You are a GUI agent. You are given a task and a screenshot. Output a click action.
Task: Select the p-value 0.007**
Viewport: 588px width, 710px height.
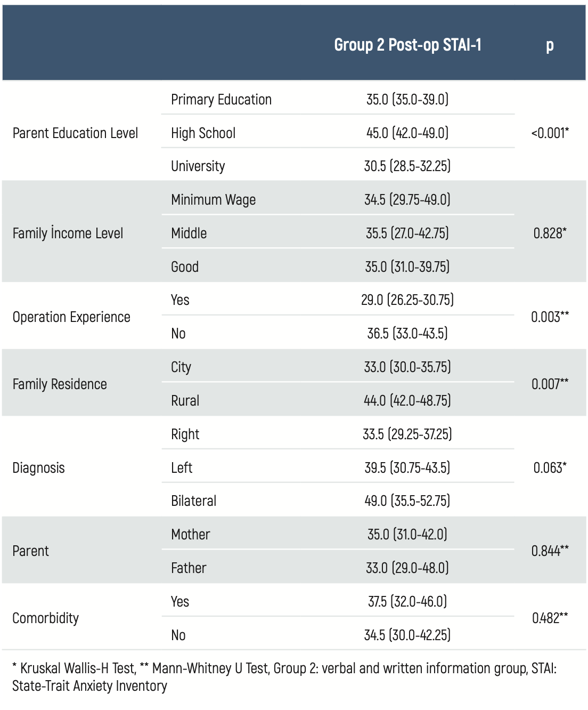coord(550,384)
